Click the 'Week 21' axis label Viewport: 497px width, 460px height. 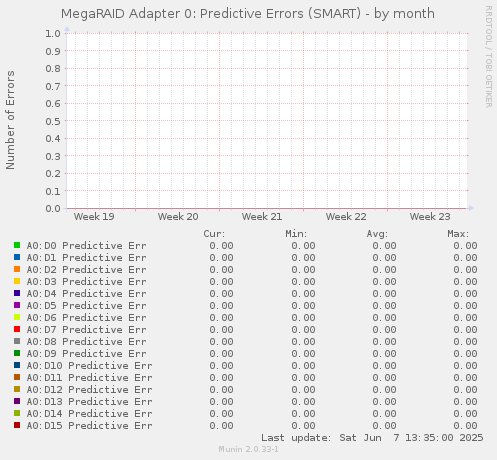(262, 217)
